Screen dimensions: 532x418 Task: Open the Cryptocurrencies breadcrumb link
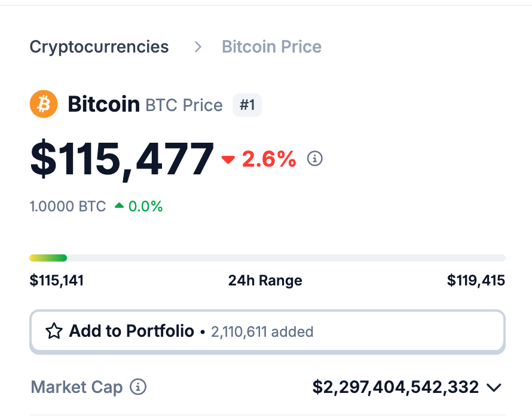click(99, 47)
